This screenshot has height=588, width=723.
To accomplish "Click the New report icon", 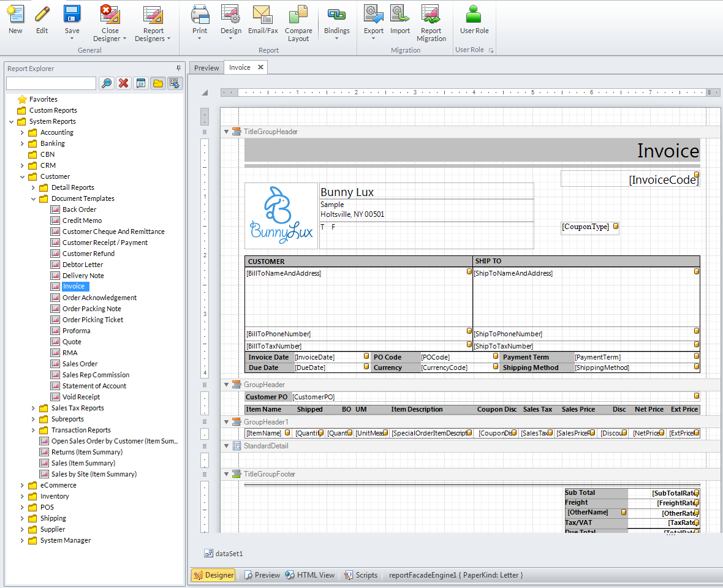I will tap(15, 14).
